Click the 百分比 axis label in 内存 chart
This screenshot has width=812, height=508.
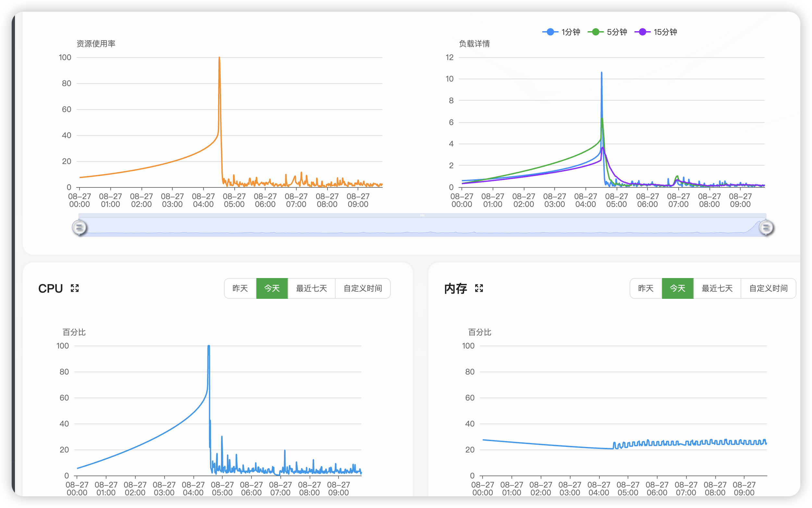479,332
